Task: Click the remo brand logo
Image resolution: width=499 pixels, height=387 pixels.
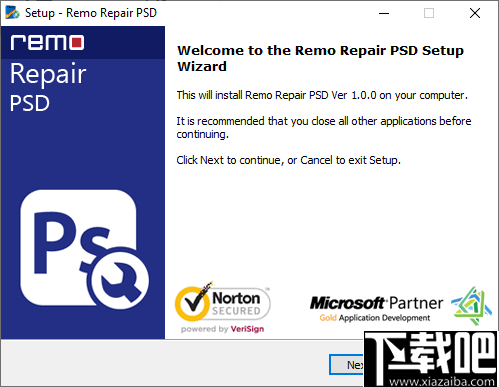Action: (47, 43)
